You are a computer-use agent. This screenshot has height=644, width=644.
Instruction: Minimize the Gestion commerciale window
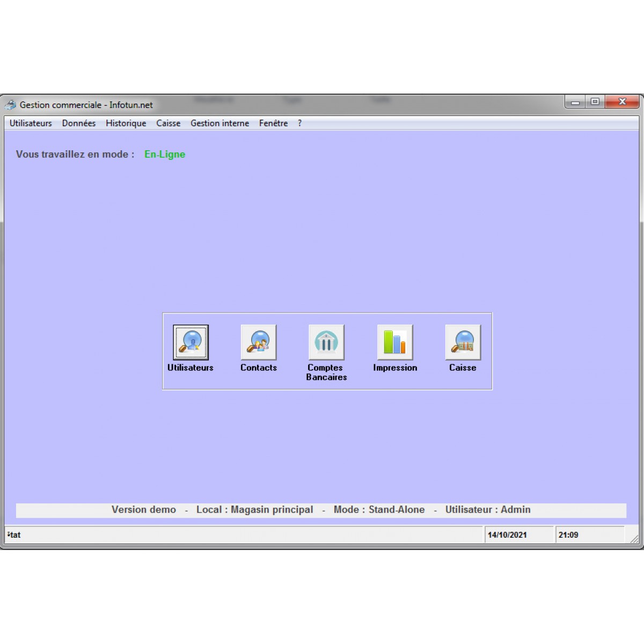point(575,101)
